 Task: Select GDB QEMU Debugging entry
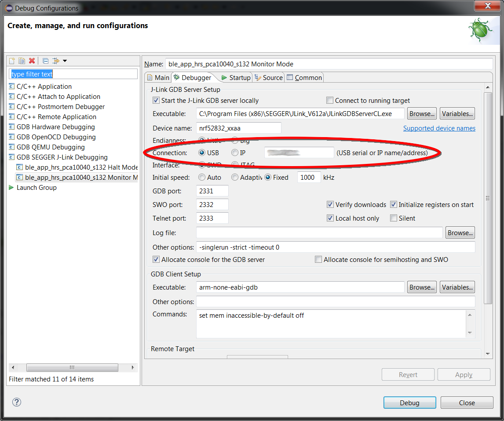click(x=51, y=147)
